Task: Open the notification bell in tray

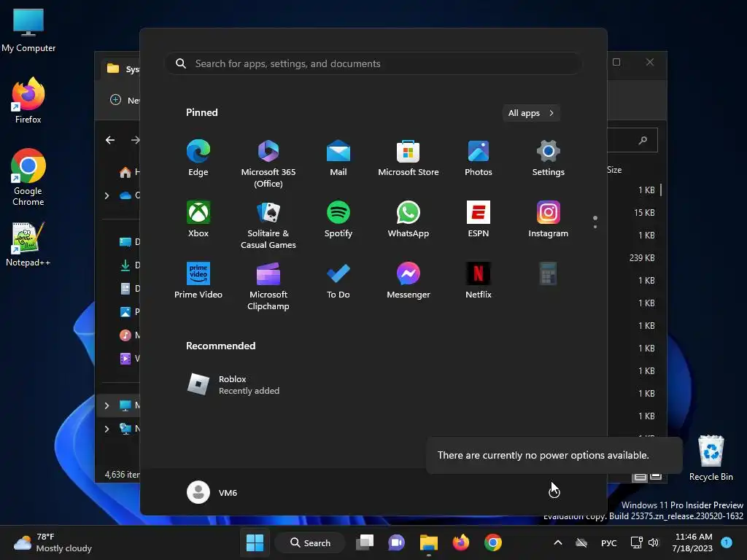Action: tap(727, 542)
